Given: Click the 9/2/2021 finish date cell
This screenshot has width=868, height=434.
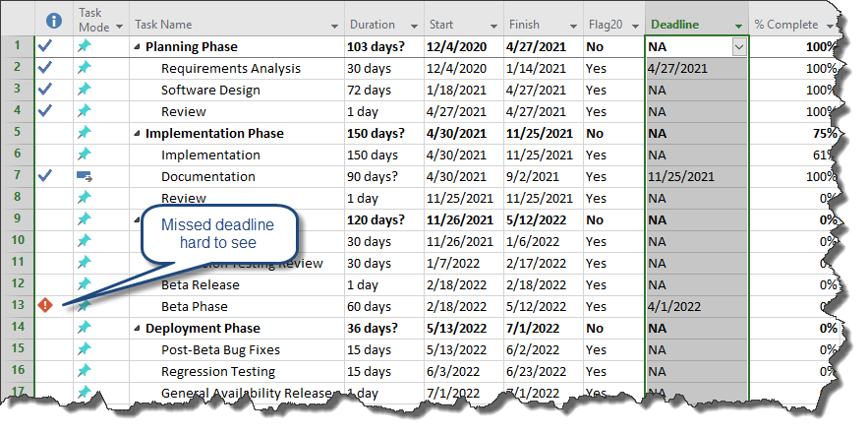Looking at the screenshot, I should (x=544, y=176).
